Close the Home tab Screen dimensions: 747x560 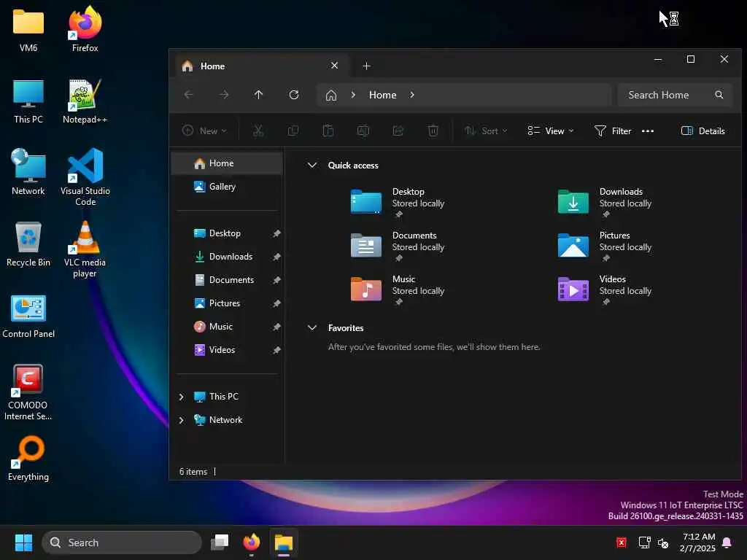(x=334, y=66)
